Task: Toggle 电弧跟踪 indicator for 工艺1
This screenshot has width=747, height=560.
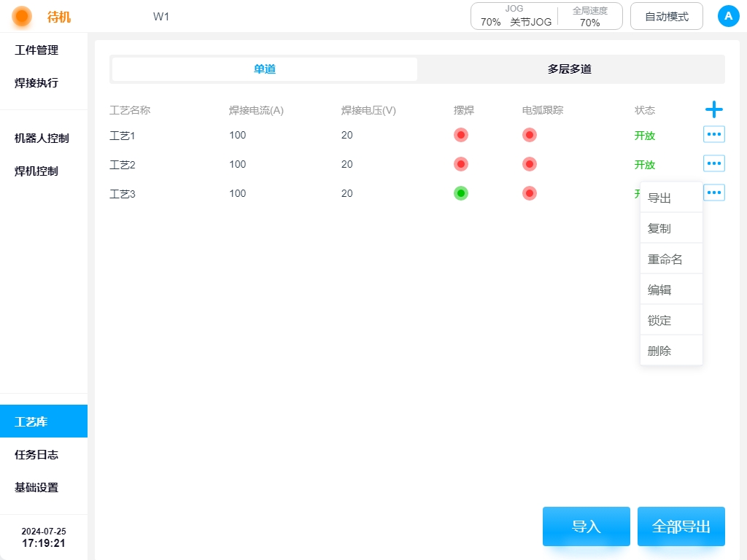Action: click(x=529, y=135)
